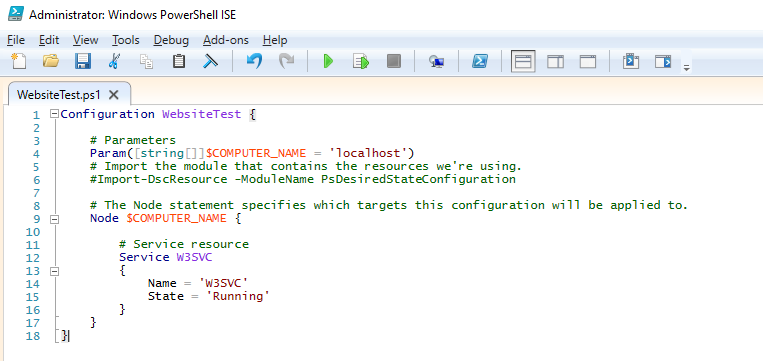Viewport: 763px width, 361px height.
Task: Click the 'Running' state value
Action: click(x=238, y=297)
